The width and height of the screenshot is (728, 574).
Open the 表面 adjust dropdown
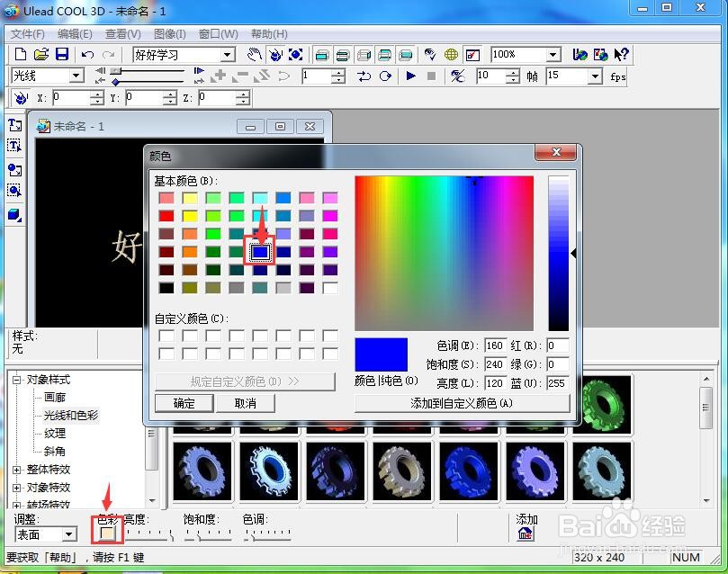click(69, 534)
